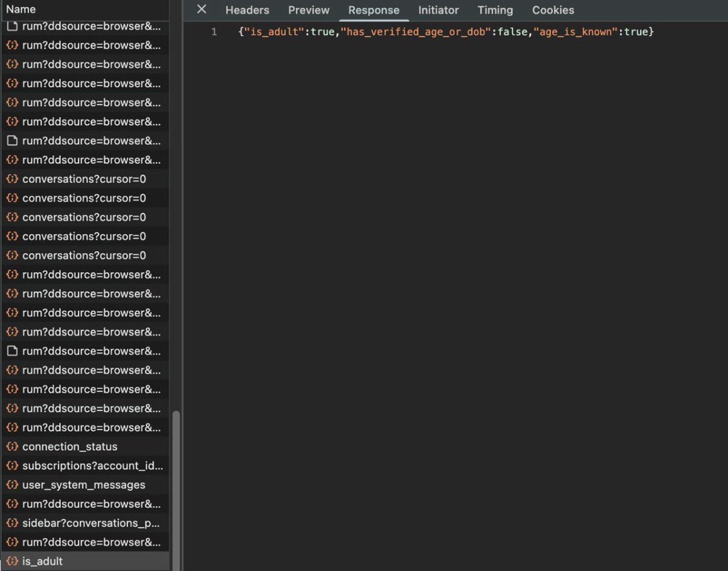Open the Initiator tab
The image size is (728, 571).
[x=439, y=10]
